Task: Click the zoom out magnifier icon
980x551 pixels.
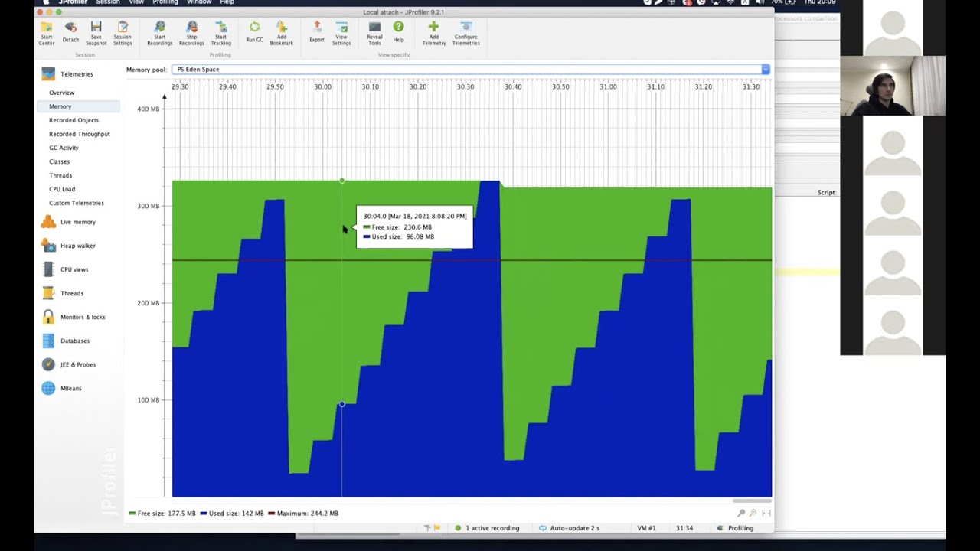Action: click(753, 513)
